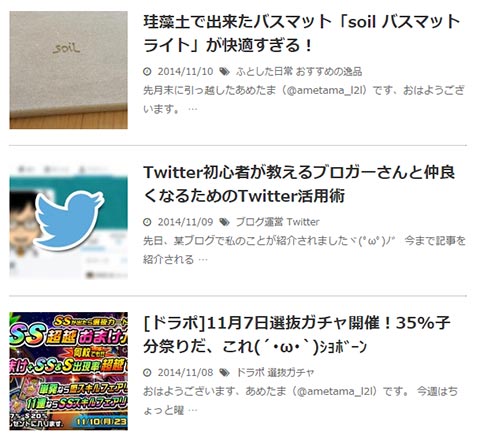Click the tag icon beside ブログ運営

(x=225, y=222)
